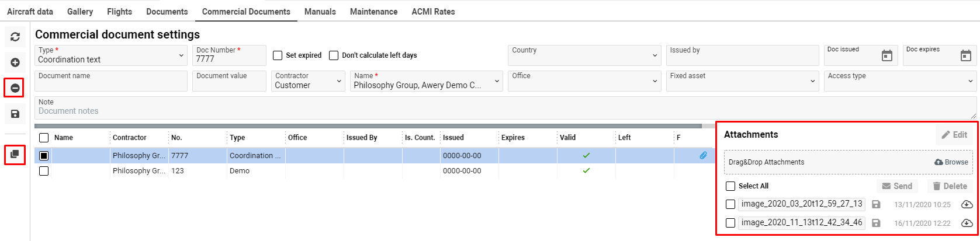Click the refresh icon in left sidebar
Image resolution: width=980 pixels, height=241 pixels.
tap(15, 37)
